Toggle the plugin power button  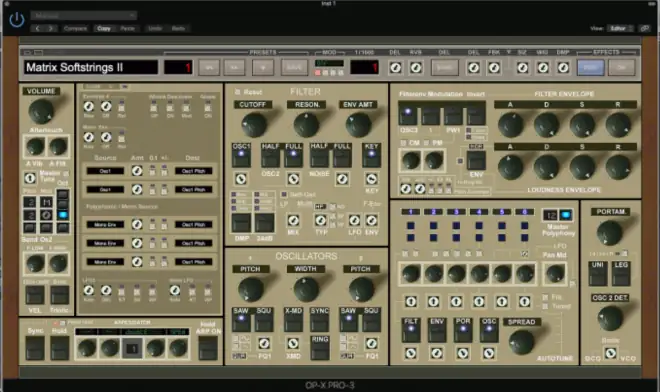tap(17, 20)
